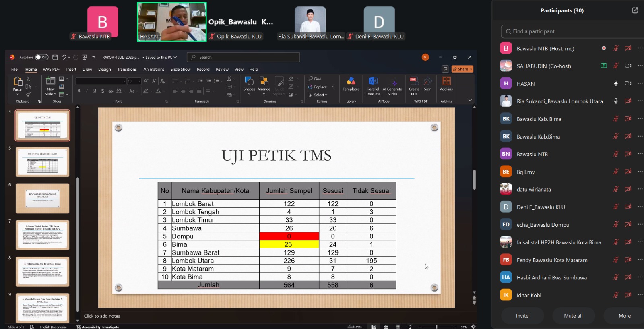Expand the Select dropdown in Editing
Image resolution: width=644 pixels, height=329 pixels.
point(318,95)
